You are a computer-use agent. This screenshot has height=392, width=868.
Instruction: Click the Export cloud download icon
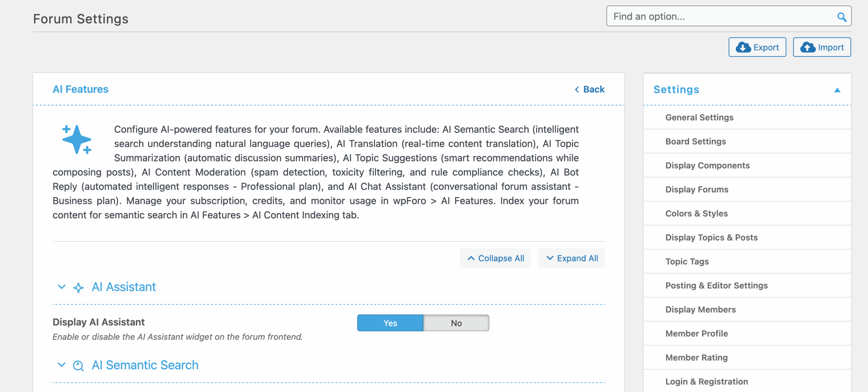tap(743, 48)
